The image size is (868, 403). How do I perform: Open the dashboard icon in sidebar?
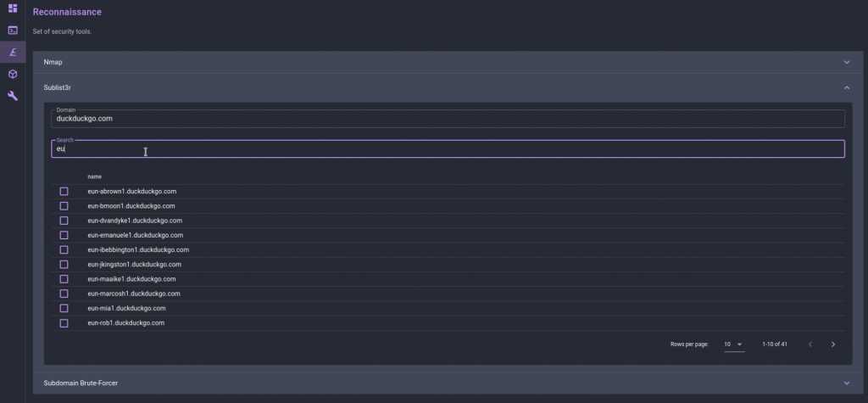click(x=13, y=8)
